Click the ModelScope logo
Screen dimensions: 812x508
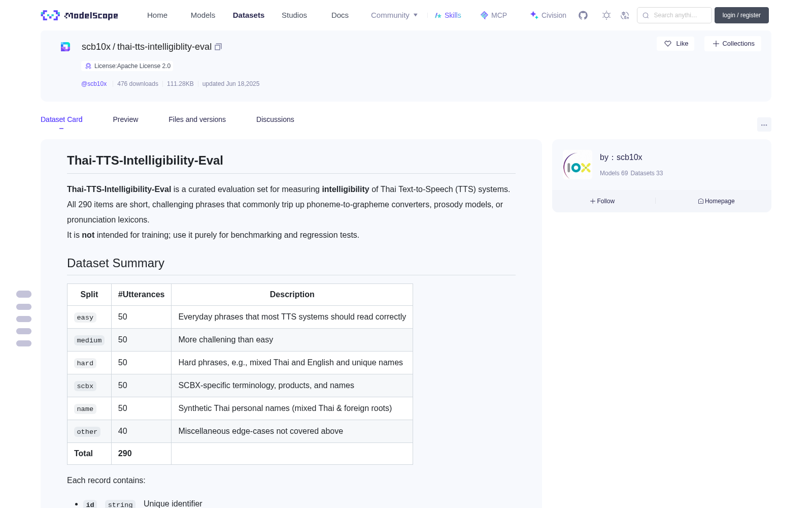[80, 15]
